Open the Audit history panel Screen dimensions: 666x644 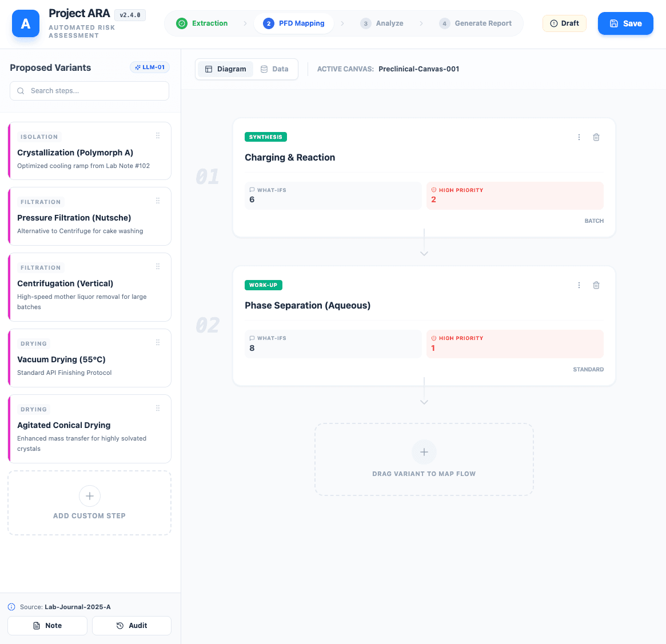coord(131,625)
